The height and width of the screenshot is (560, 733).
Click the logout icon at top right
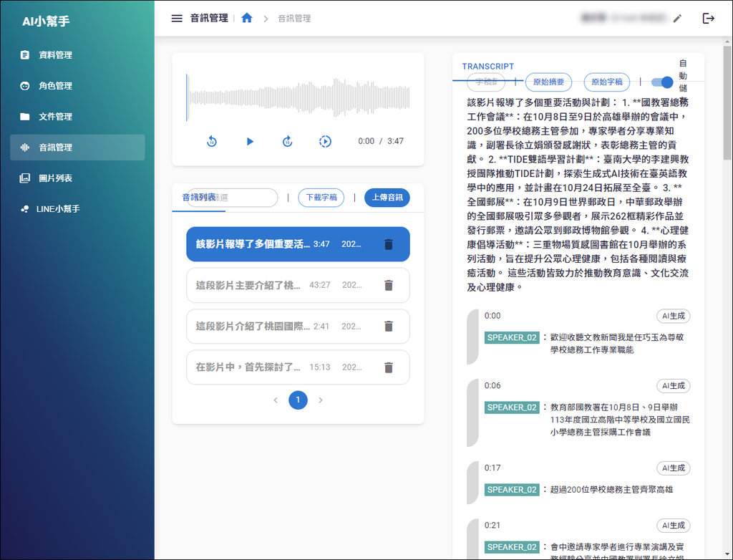(710, 18)
